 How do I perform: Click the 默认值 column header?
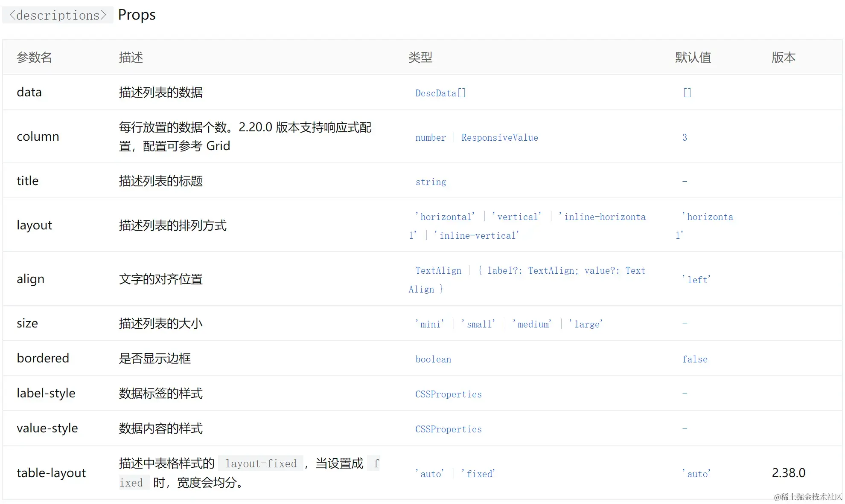click(693, 57)
